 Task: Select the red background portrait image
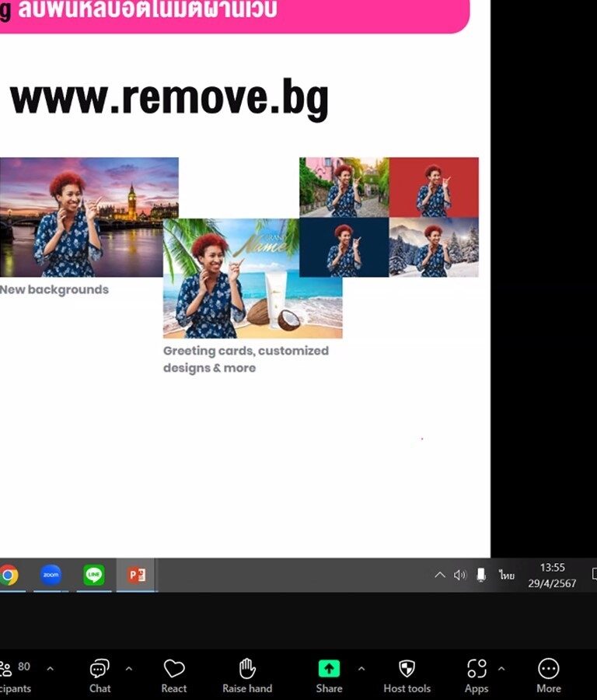click(434, 187)
